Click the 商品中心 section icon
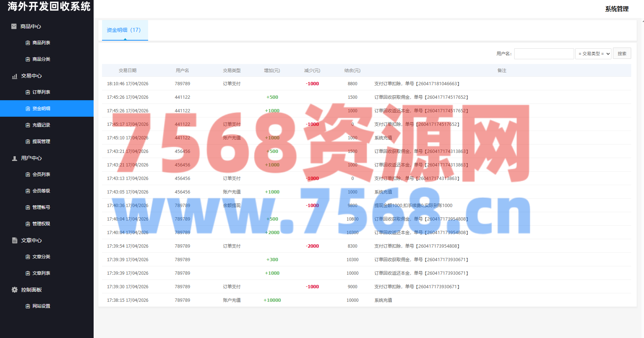 tap(14, 26)
